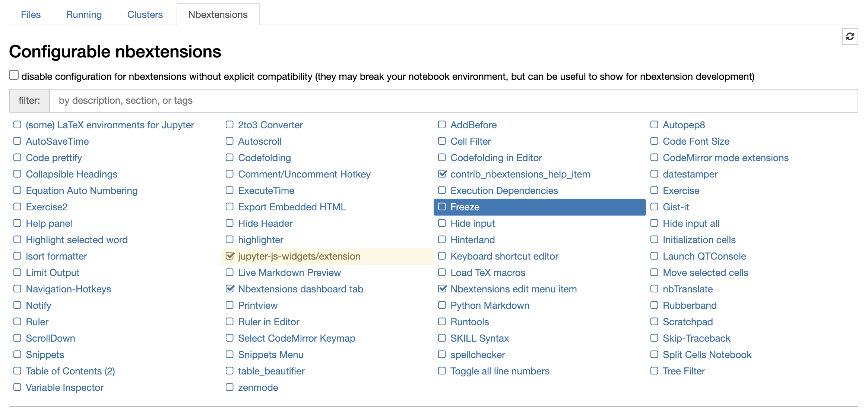Select the Variable Inspector extension
The width and height of the screenshot is (868, 411).
(64, 388)
